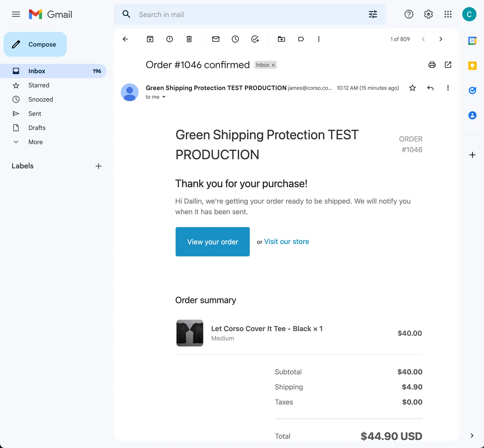Image resolution: width=484 pixels, height=448 pixels.
Task: Open message More options menu
Action: (x=448, y=88)
